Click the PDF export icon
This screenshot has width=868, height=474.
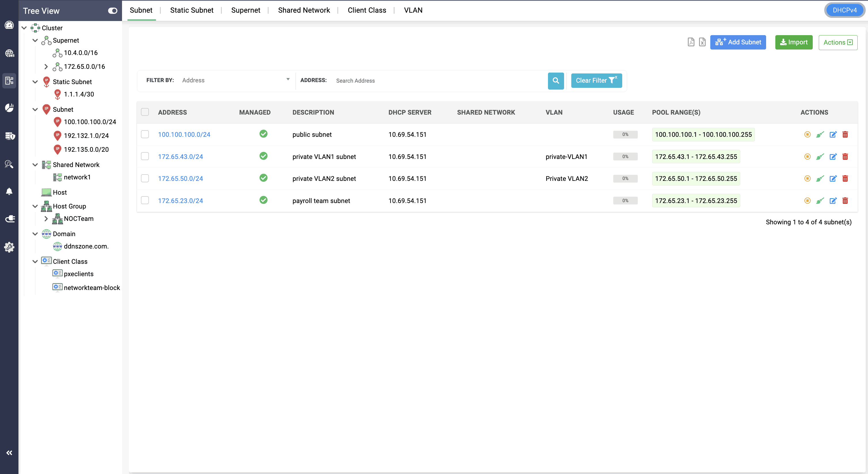click(691, 42)
